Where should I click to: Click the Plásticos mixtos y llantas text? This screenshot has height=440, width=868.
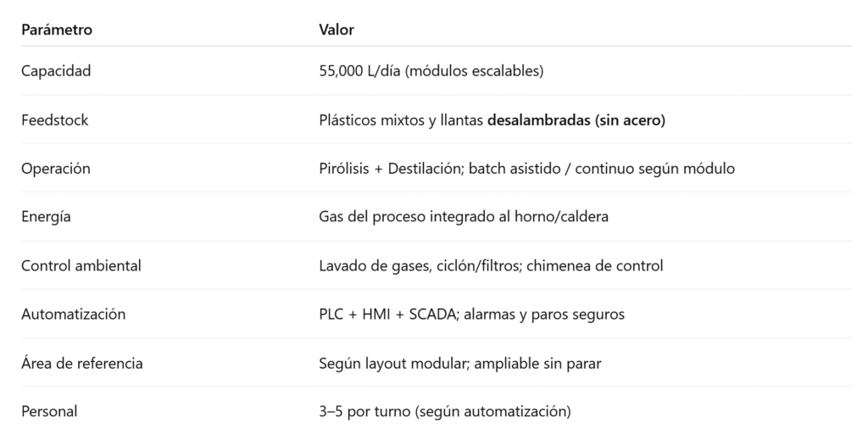click(x=401, y=120)
